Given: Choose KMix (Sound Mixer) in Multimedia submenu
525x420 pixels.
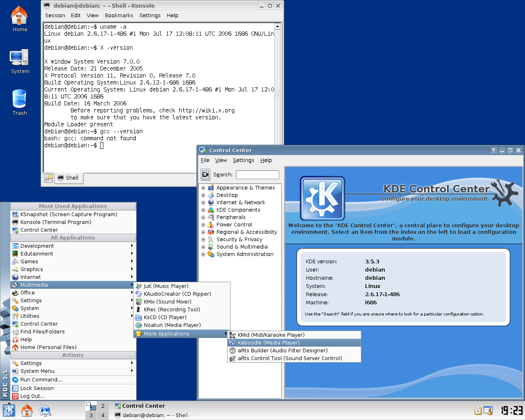Looking at the screenshot, I should pyautogui.click(x=182, y=302).
